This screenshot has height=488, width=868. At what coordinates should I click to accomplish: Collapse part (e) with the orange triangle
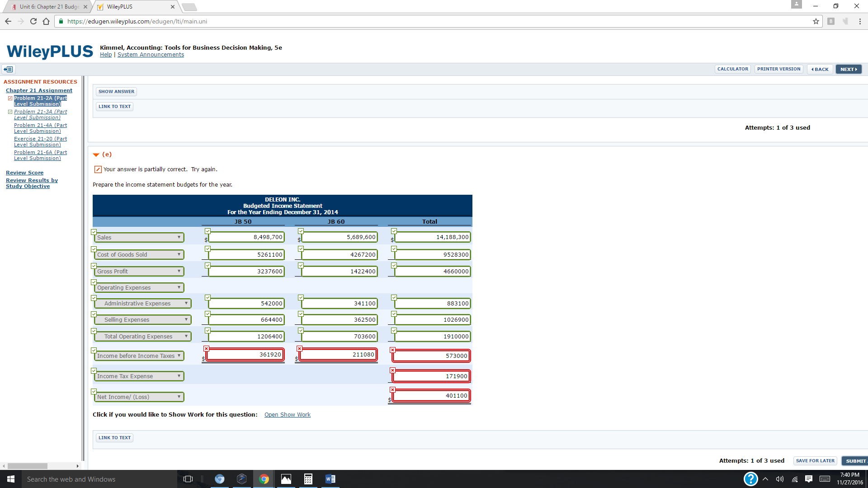tap(96, 155)
